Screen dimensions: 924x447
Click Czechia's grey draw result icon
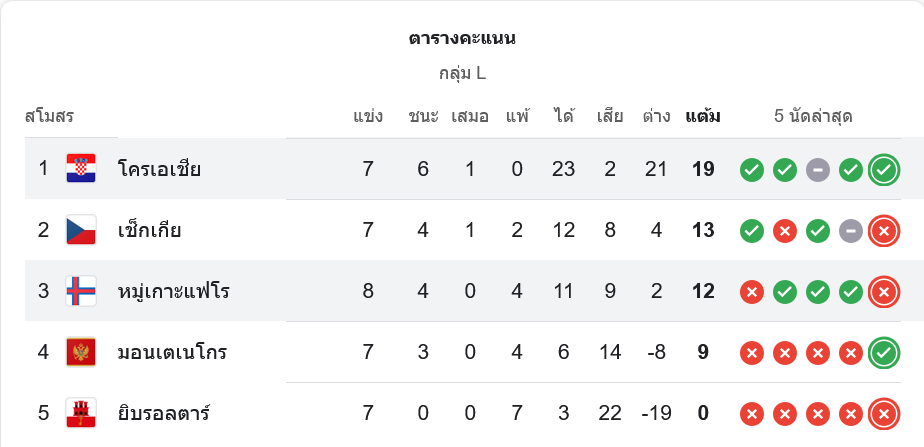pyautogui.click(x=850, y=231)
